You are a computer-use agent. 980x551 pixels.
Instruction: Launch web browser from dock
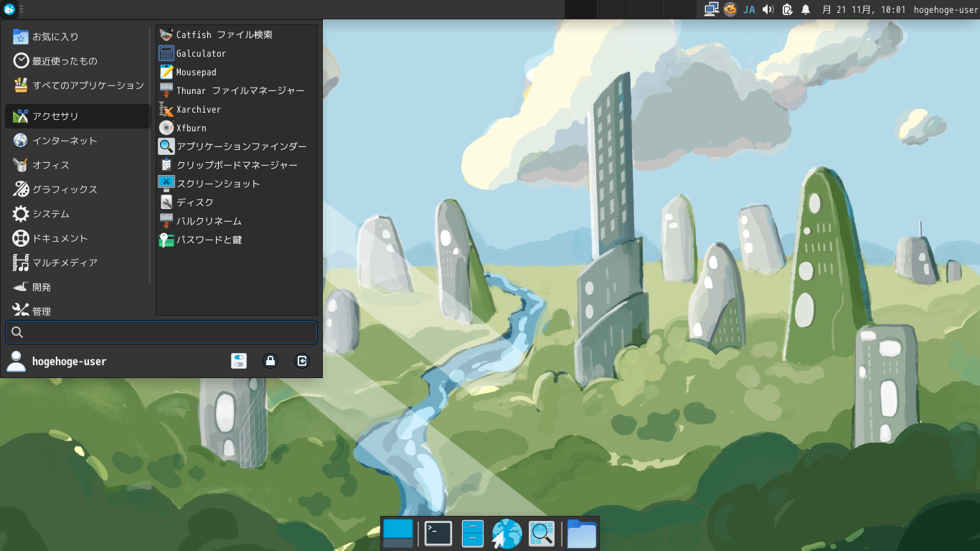pyautogui.click(x=507, y=534)
